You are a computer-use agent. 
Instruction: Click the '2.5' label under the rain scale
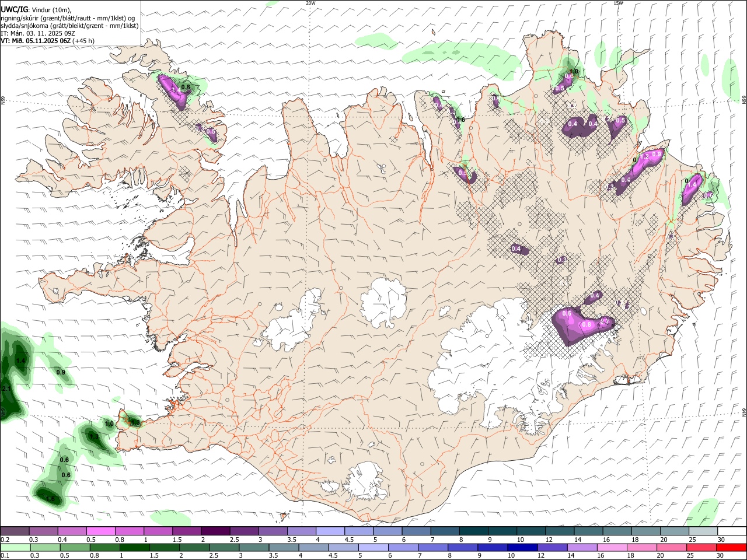click(214, 555)
